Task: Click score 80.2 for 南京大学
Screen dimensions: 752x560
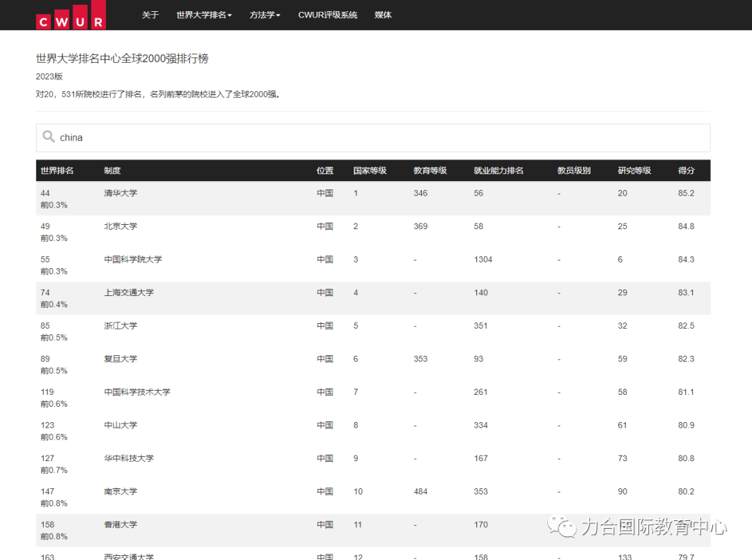Action: tap(686, 491)
